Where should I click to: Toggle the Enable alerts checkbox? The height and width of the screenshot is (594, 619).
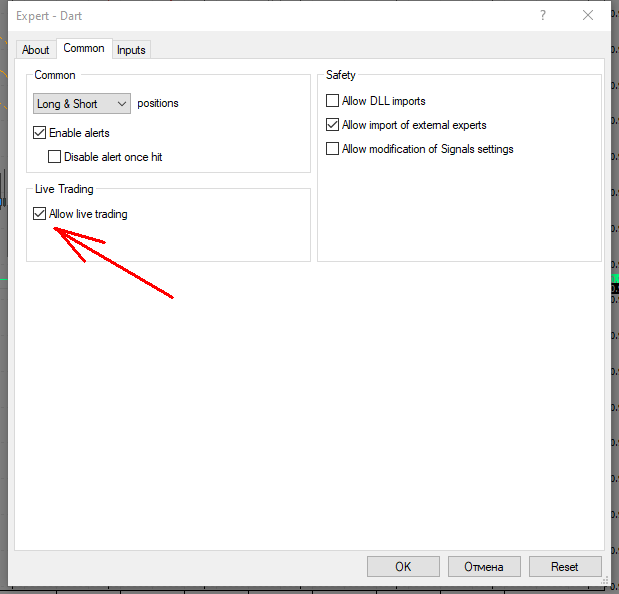(x=39, y=133)
